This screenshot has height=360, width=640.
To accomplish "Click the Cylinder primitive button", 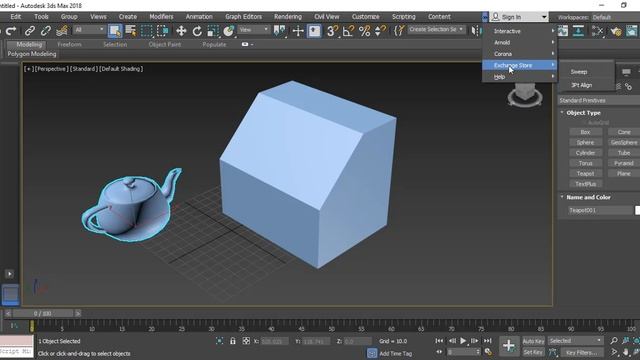I will [x=585, y=153].
